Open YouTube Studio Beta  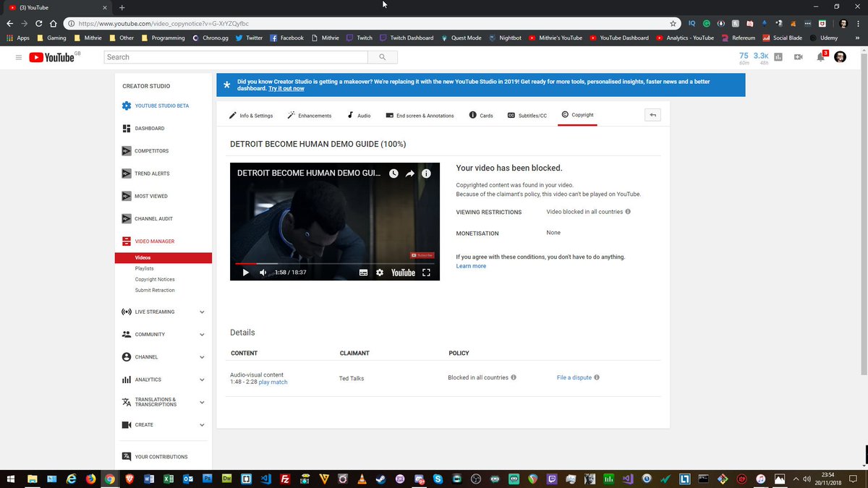[155, 106]
